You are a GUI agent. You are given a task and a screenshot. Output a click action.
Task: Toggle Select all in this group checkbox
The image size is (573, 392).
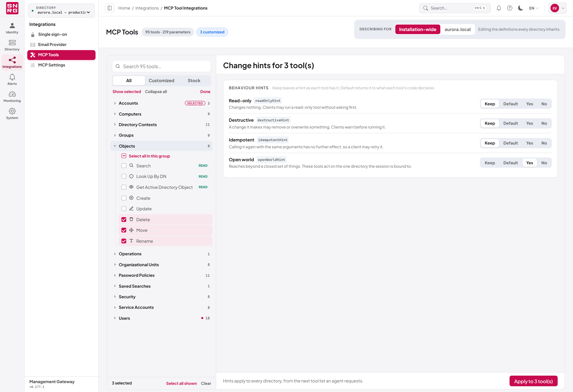tap(124, 156)
